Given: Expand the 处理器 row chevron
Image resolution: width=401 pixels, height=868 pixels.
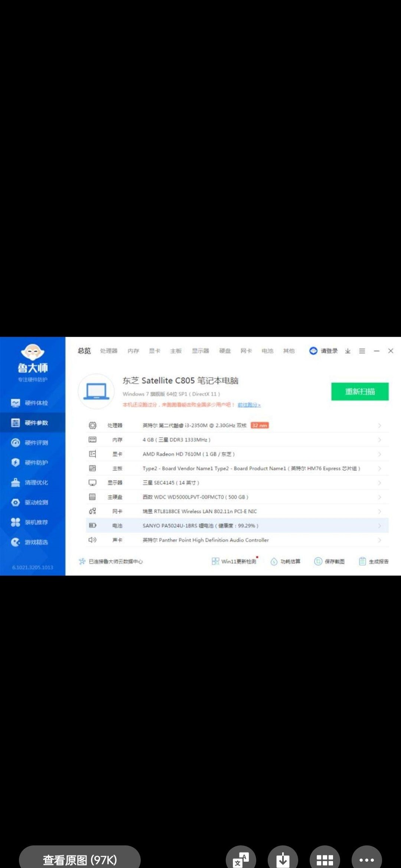Looking at the screenshot, I should click(379, 425).
